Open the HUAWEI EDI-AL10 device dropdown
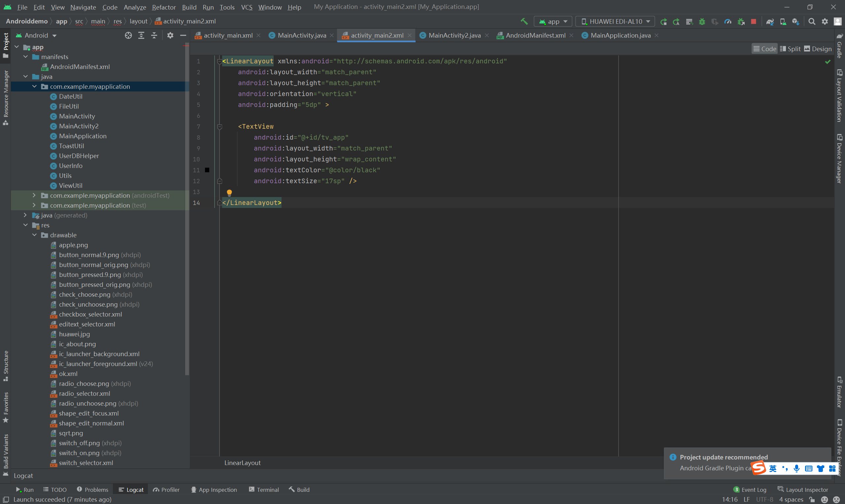Screen dimensions: 845x504 [x=615, y=21]
